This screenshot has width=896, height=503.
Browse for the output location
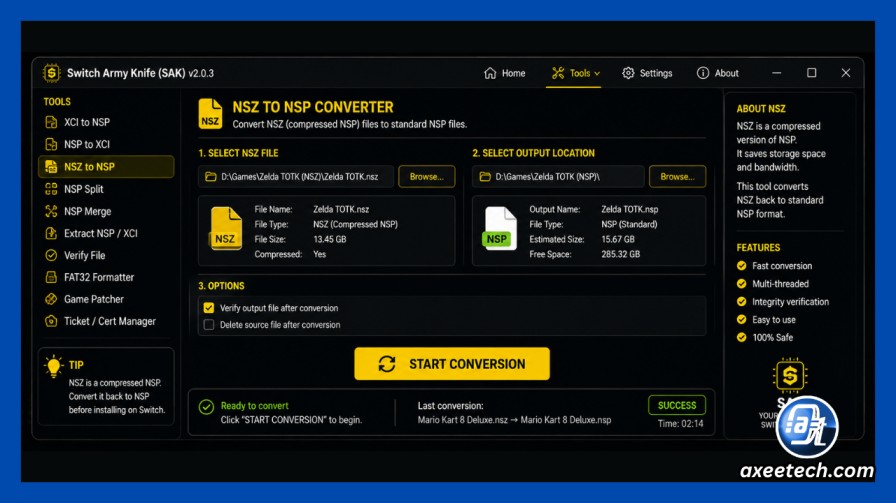pyautogui.click(x=677, y=177)
